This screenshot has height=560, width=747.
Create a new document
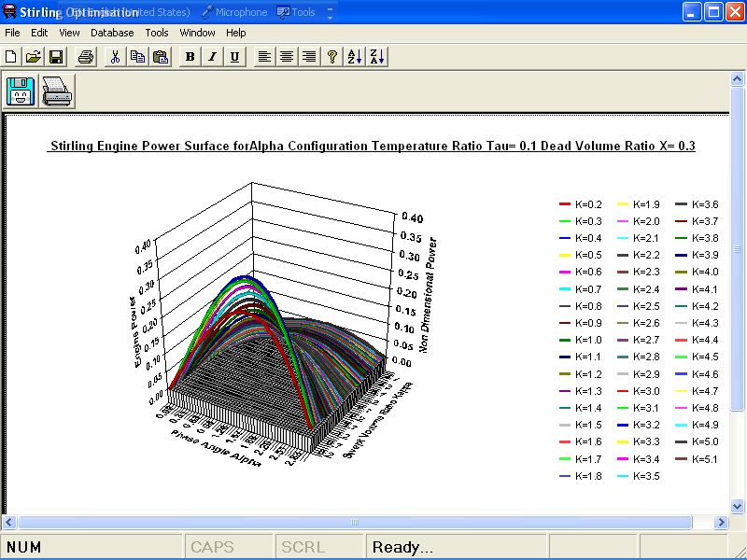pos(12,56)
